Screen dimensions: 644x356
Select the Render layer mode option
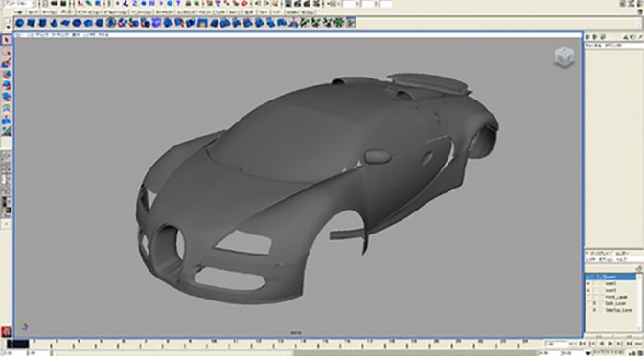click(623, 253)
